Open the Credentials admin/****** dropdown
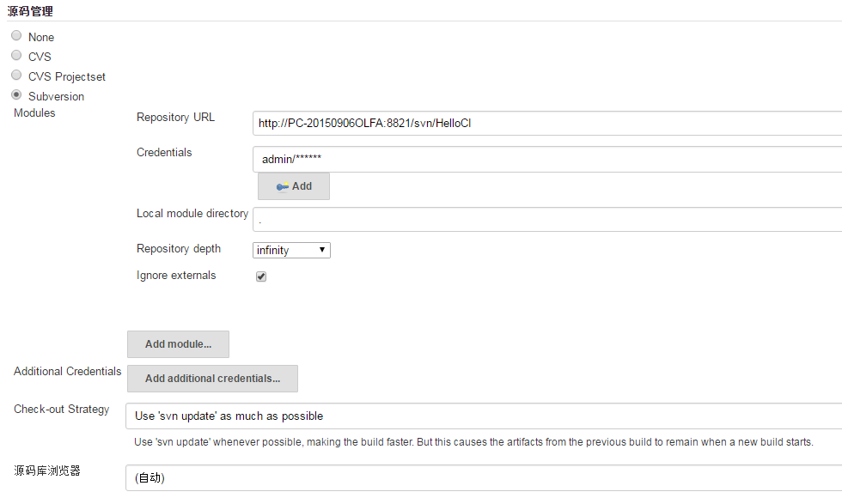Screen dimensions: 842x504 546,159
